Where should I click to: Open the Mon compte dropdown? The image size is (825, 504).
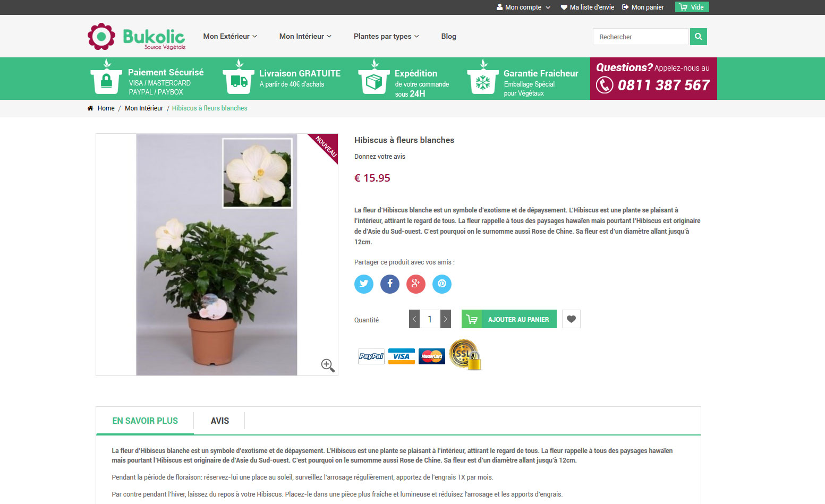(523, 7)
